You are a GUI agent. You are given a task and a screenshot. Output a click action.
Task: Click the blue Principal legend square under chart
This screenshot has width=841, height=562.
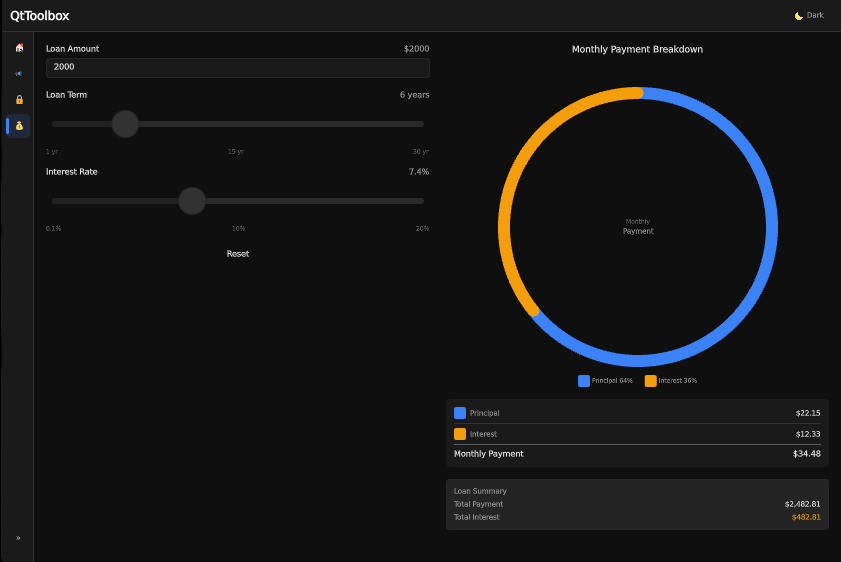[x=584, y=381]
